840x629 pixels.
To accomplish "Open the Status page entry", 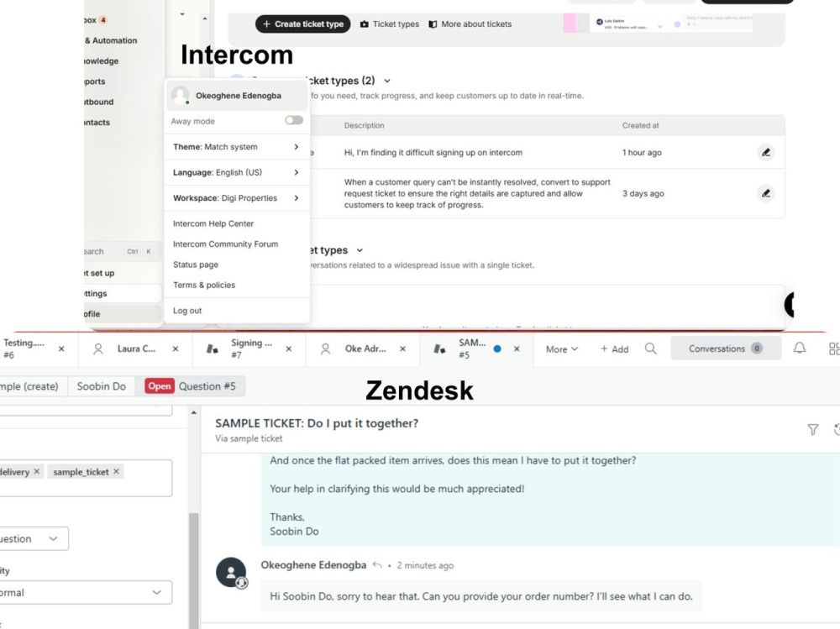I will [196, 265].
